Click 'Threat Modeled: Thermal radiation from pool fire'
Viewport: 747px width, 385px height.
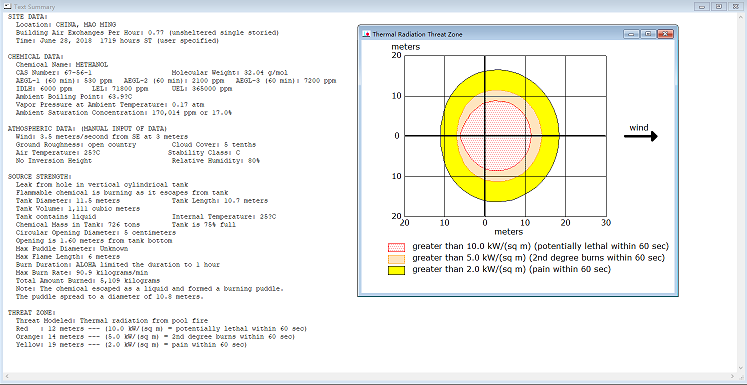pyautogui.click(x=111, y=321)
